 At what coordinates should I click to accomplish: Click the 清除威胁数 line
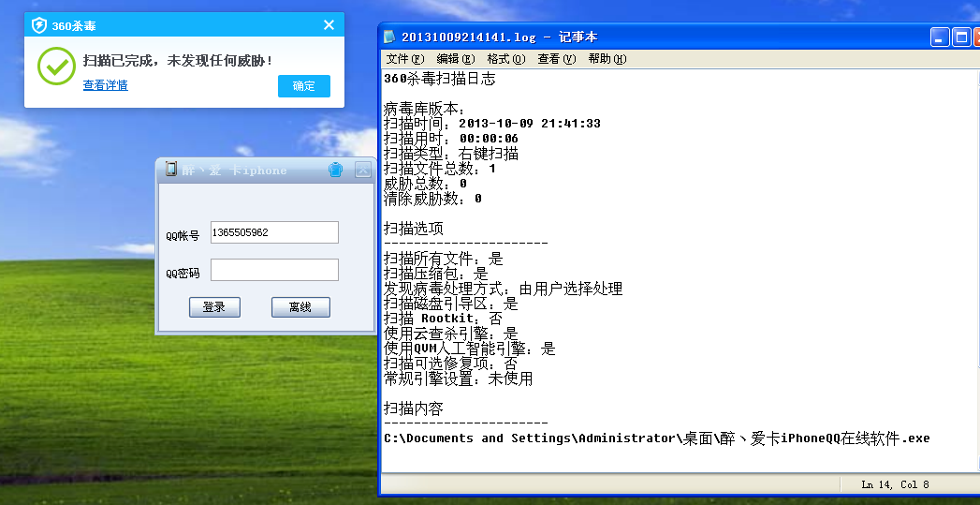click(432, 199)
